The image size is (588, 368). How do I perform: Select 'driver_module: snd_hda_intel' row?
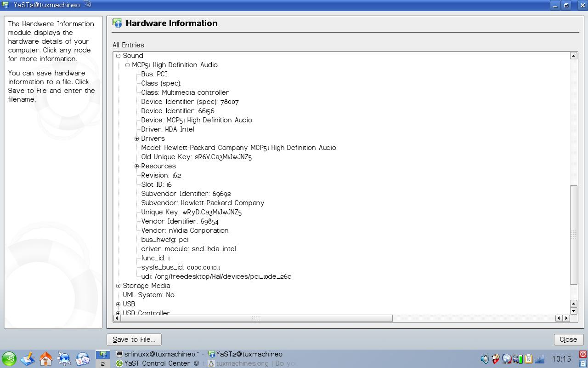[188, 249]
